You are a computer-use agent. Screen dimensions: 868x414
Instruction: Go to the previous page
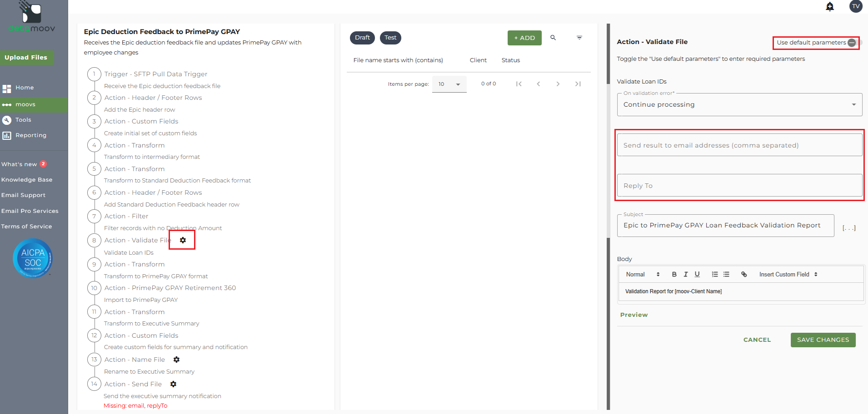coord(539,84)
